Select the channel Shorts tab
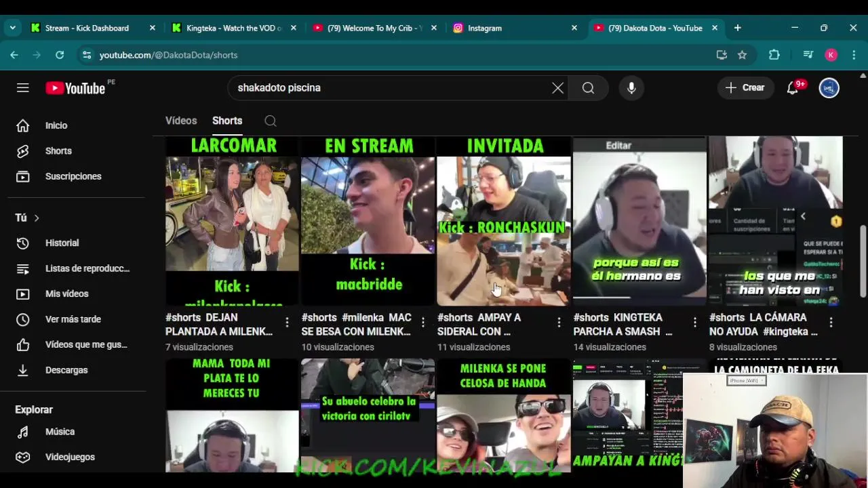Screen dimensions: 868x488 click(x=227, y=121)
